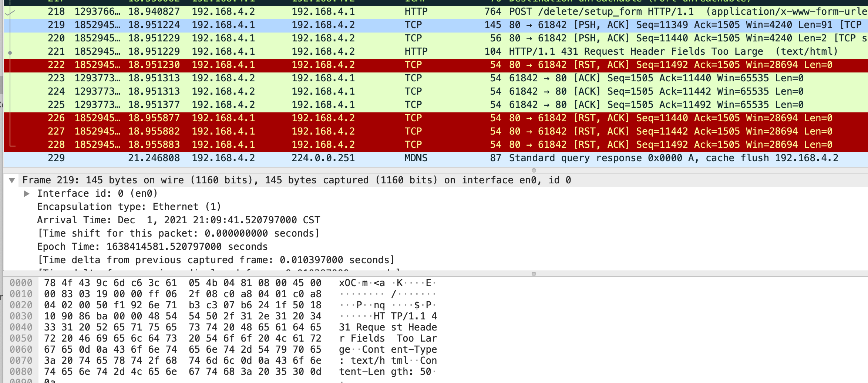
Task: Select packet 222 RST, ACK row
Action: [435, 65]
